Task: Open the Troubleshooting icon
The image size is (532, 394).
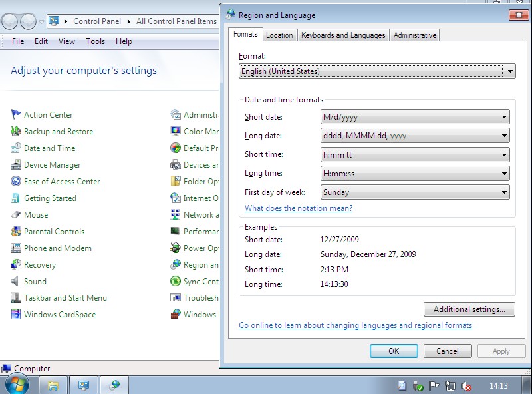Action: click(176, 298)
